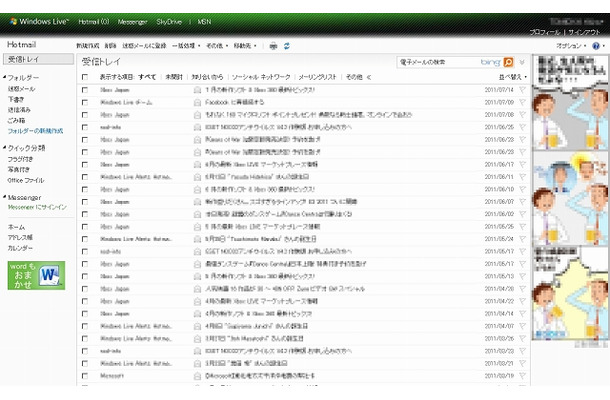This screenshot has height=400, width=610.
Task: Click envelope icon of the 2011/07/08 message
Action: [x=197, y=115]
